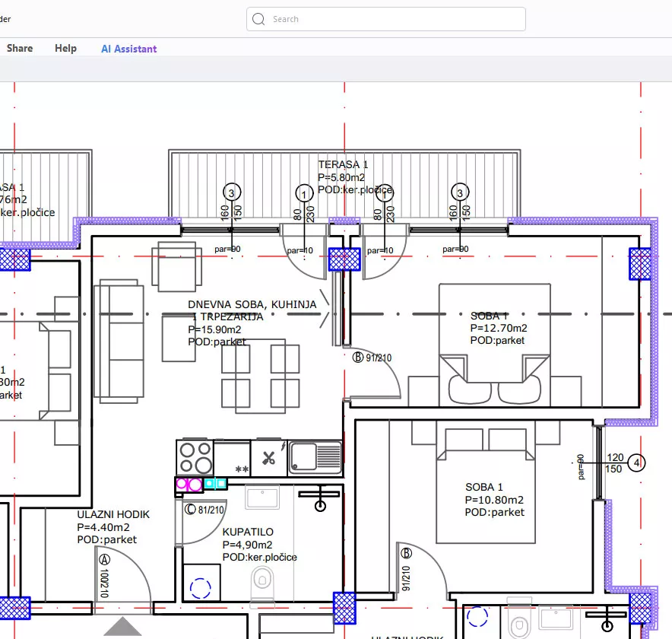Select the "P=5.80m2" terrace area text
This screenshot has height=639, width=672.
(341, 177)
